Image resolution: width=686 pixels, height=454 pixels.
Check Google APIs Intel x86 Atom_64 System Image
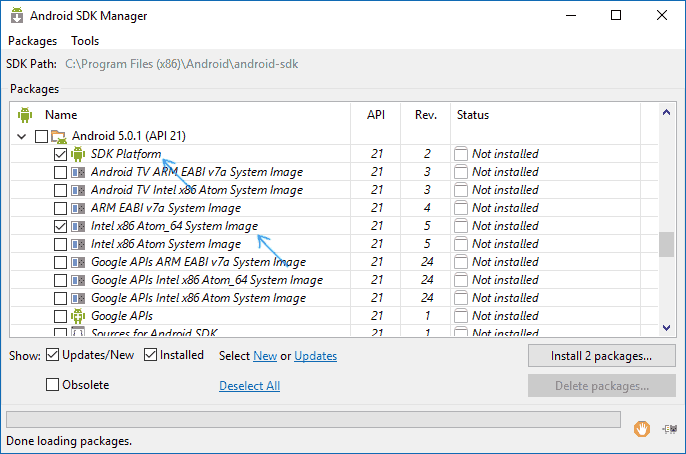60,280
